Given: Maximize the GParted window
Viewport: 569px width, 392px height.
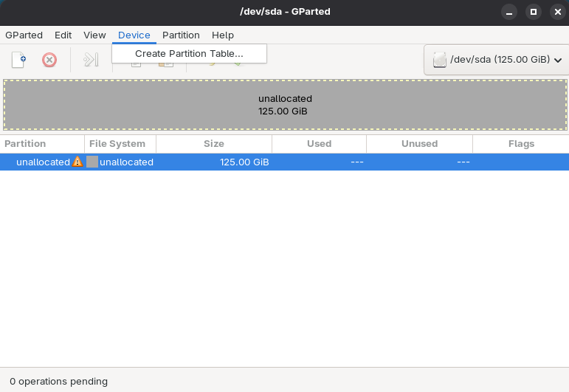Looking at the screenshot, I should [x=533, y=12].
